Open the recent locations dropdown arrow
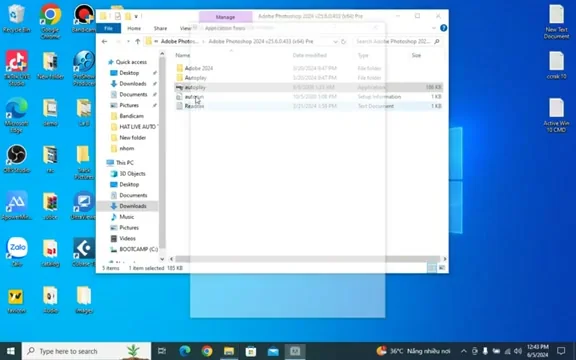The image size is (576, 360). pos(128,42)
